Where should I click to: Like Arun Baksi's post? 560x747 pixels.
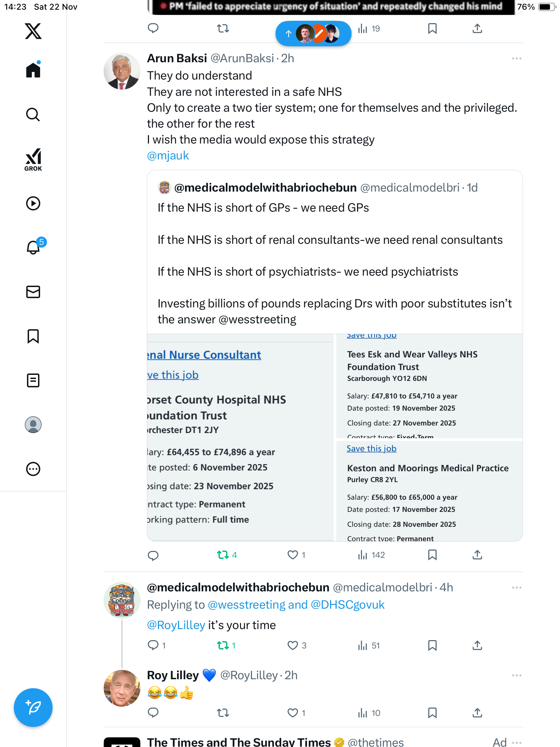point(293,555)
